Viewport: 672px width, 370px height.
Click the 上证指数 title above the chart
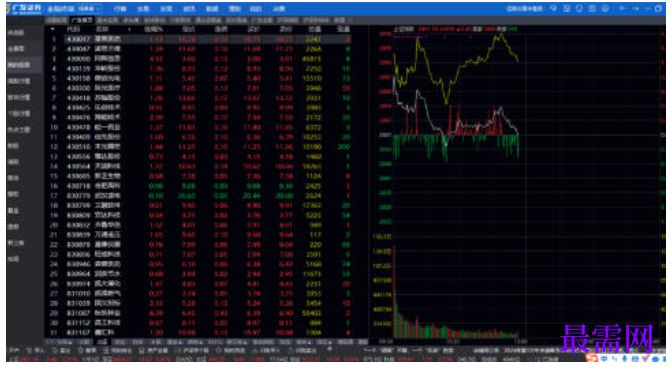(403, 29)
